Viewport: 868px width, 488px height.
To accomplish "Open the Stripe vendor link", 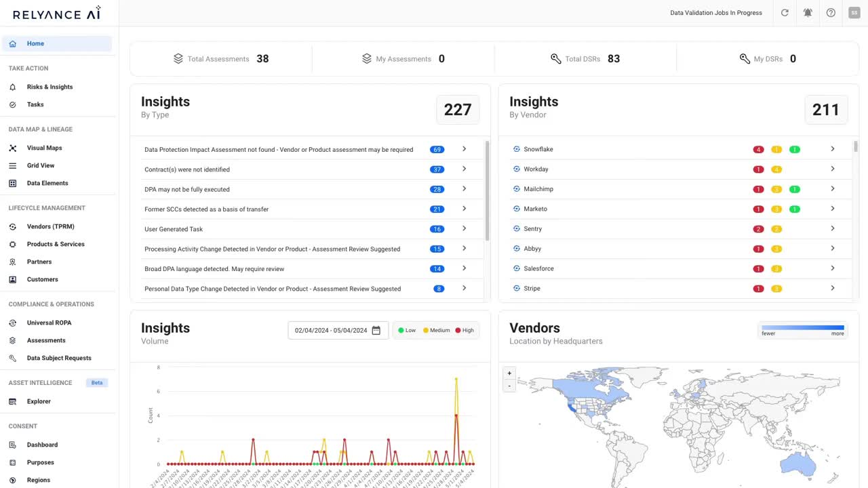I will tap(532, 289).
